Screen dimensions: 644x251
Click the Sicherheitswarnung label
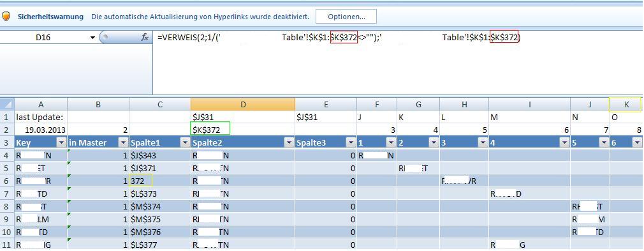click(50, 17)
